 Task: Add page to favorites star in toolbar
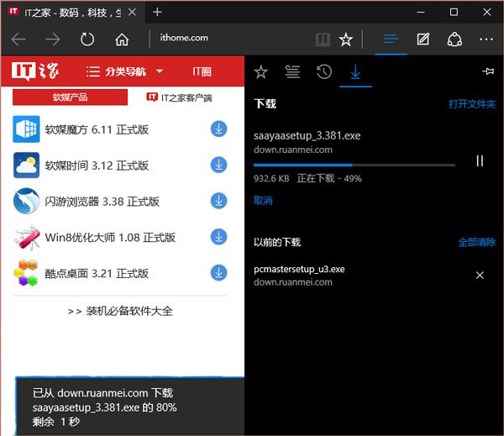click(x=346, y=39)
